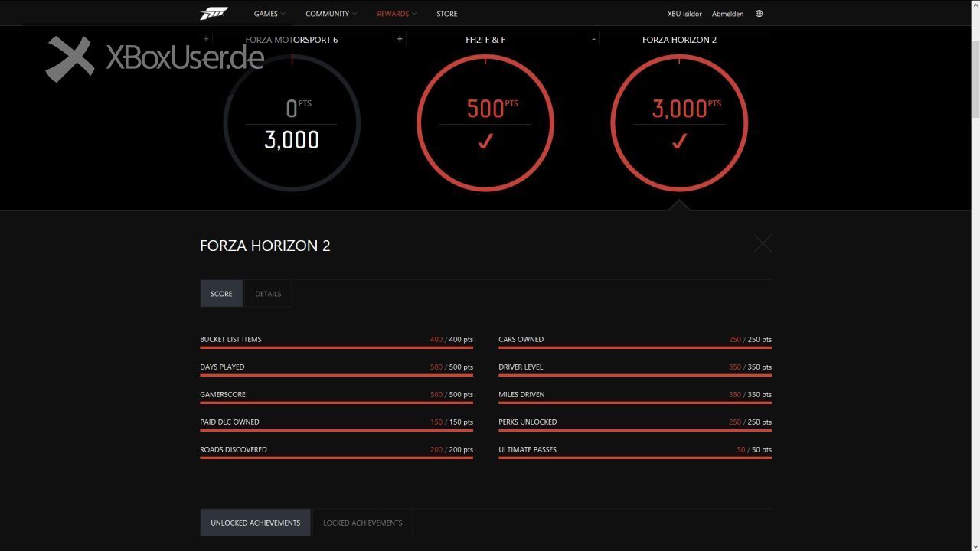Viewport: 980px width, 551px height.
Task: Open the Rewards dropdown menu
Action: pos(397,14)
